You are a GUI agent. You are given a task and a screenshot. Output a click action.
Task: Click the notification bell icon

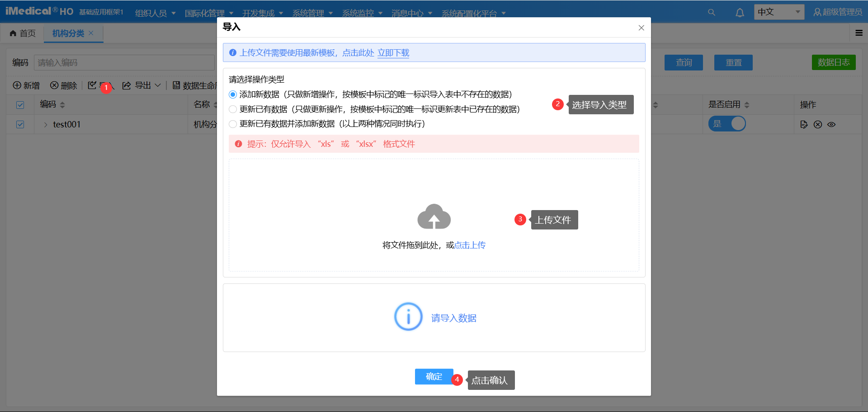740,12
